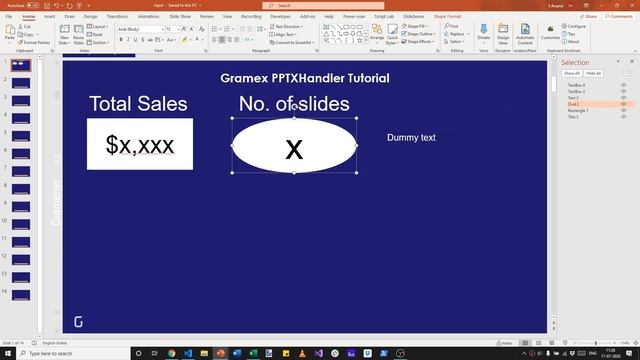This screenshot has width=640, height=360.
Task: Click Convert to SmartArt
Action: click(291, 42)
